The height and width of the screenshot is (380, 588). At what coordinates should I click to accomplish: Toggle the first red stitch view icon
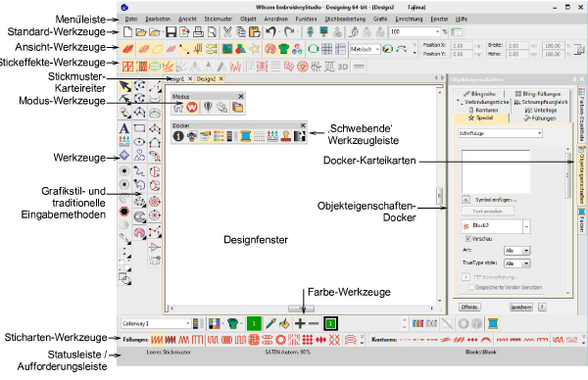(127, 49)
